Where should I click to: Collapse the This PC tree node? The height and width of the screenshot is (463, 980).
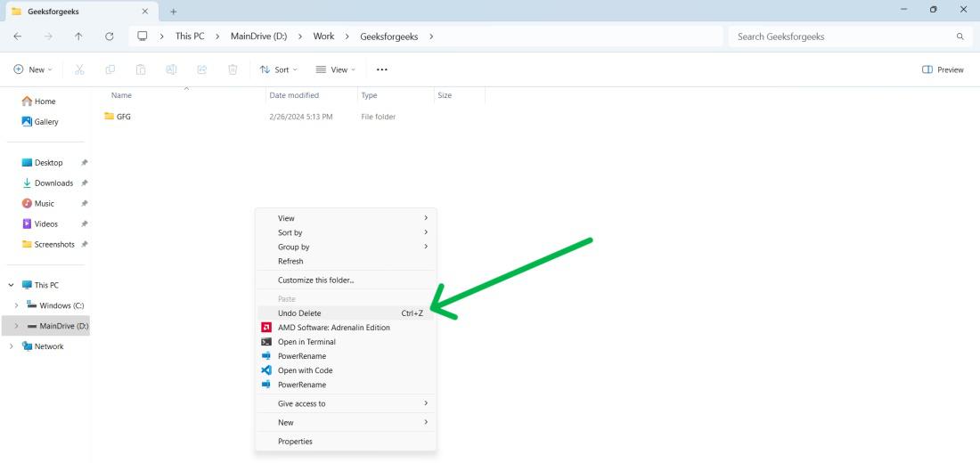pyautogui.click(x=12, y=285)
